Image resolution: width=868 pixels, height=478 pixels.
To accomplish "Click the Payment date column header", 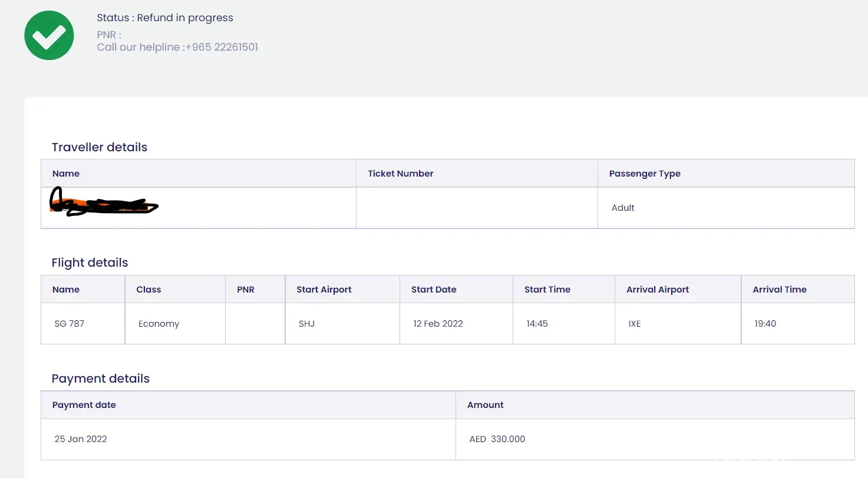I will (x=84, y=405).
